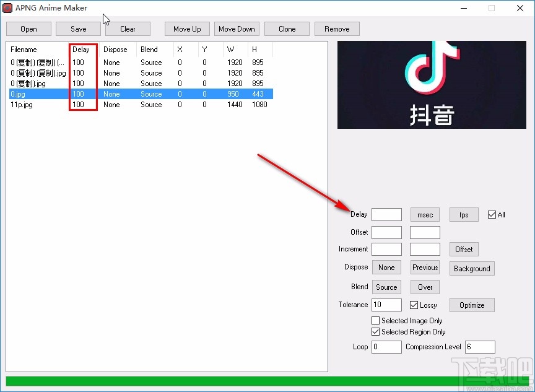Move the selected frame down
Image resolution: width=535 pixels, height=392 pixels.
click(237, 28)
